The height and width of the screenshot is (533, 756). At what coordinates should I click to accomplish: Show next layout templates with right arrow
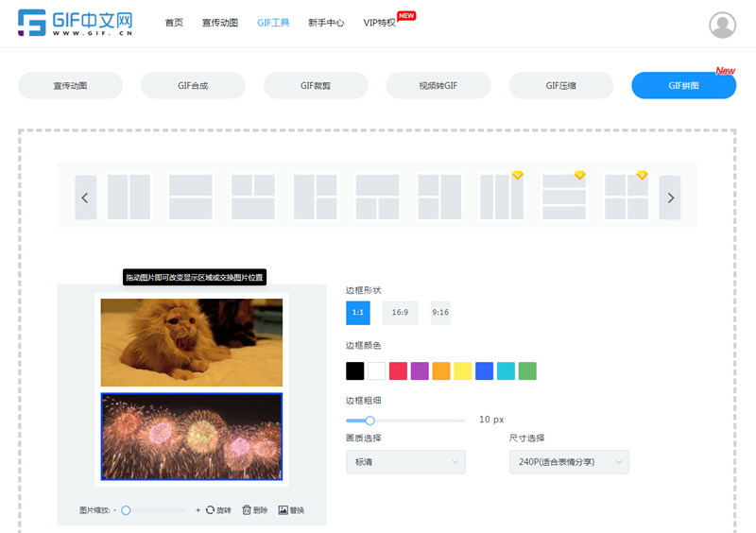point(670,198)
